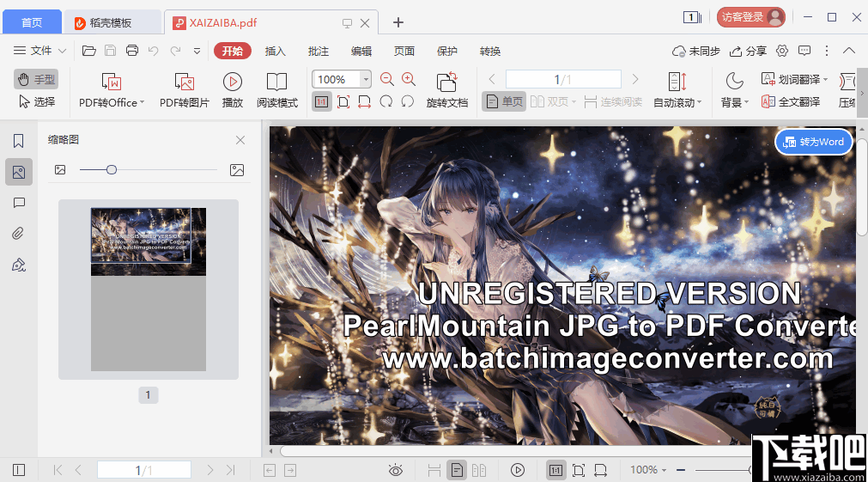This screenshot has width=868, height=482.
Task: Rotate view clockwise icon in ribbon
Action: point(385,102)
